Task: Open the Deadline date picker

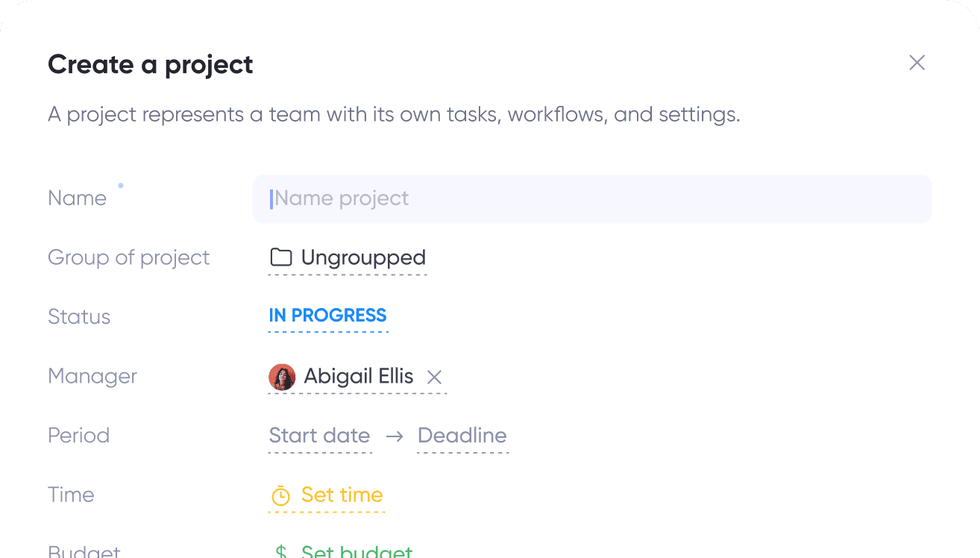Action: [x=462, y=436]
